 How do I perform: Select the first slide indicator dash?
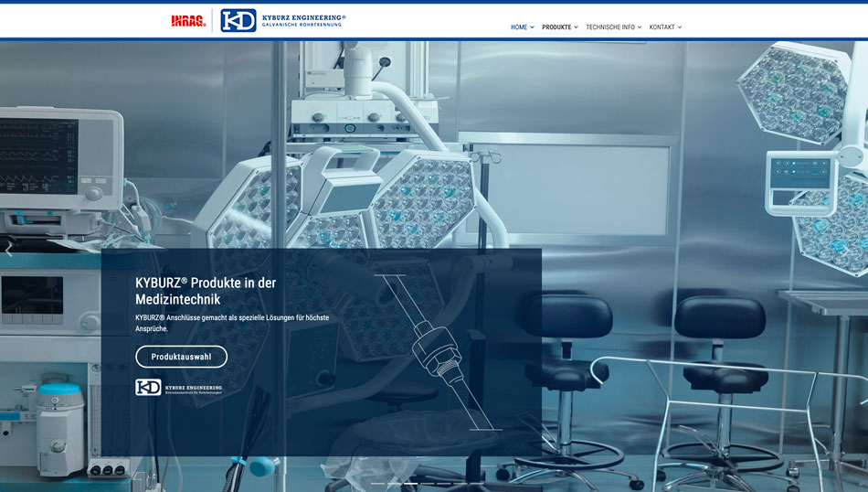377,482
